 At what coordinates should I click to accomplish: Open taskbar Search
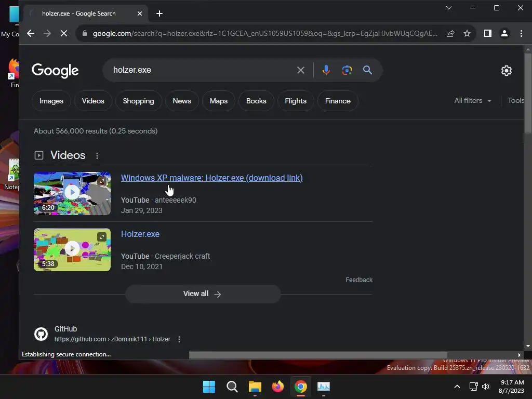pyautogui.click(x=232, y=387)
